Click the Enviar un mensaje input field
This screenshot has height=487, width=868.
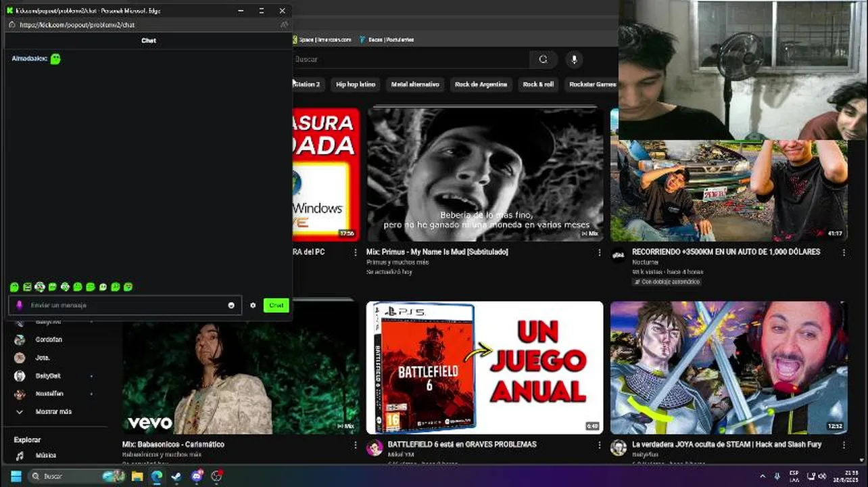click(125, 305)
